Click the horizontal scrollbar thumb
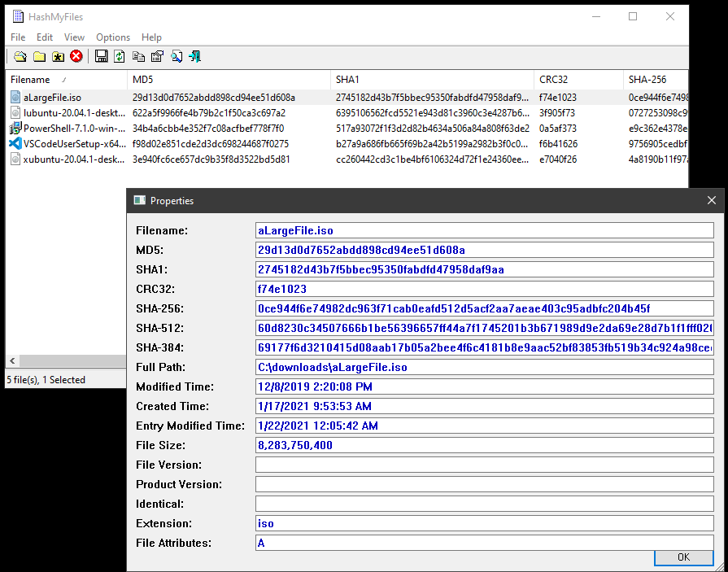This screenshot has height=572, width=728. [73, 360]
